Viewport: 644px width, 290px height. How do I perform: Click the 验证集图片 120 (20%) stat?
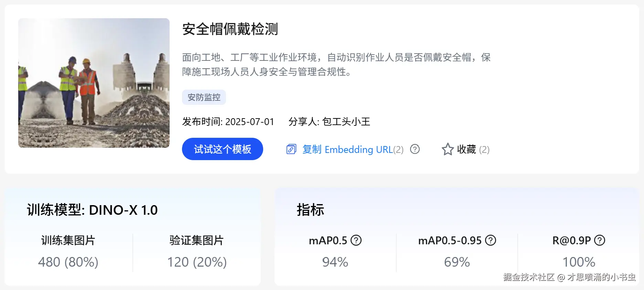click(197, 262)
